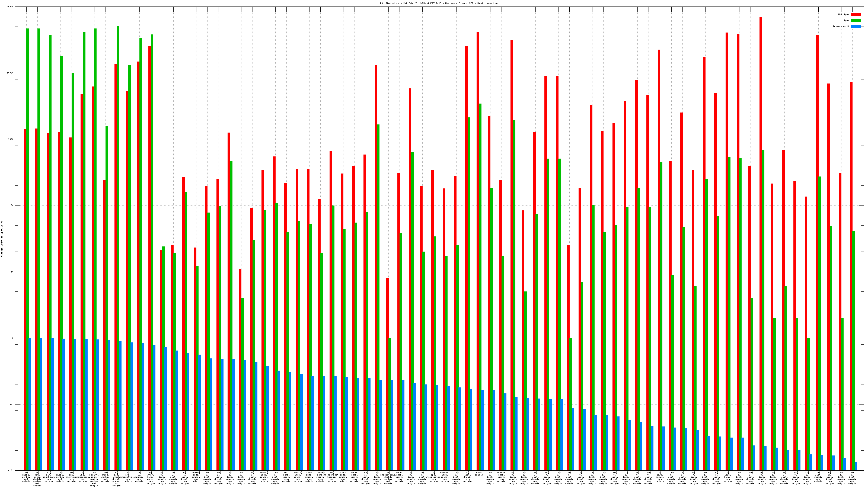Click the 1ff.iadb.isipp.com x-axis label
This screenshot has height=488, width=868.
(286, 477)
